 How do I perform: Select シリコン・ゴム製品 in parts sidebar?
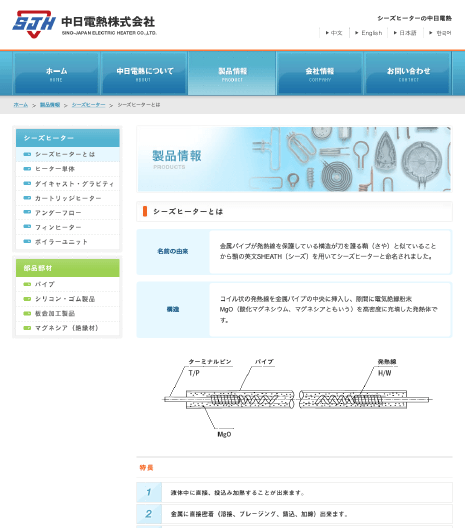coord(68,299)
